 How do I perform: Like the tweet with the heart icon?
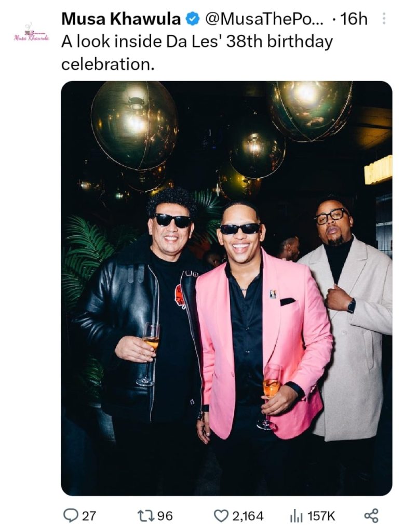coord(221,515)
